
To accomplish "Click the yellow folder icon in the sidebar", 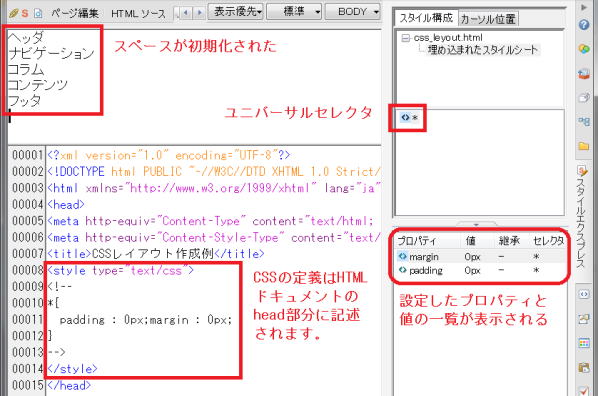I will click(584, 146).
